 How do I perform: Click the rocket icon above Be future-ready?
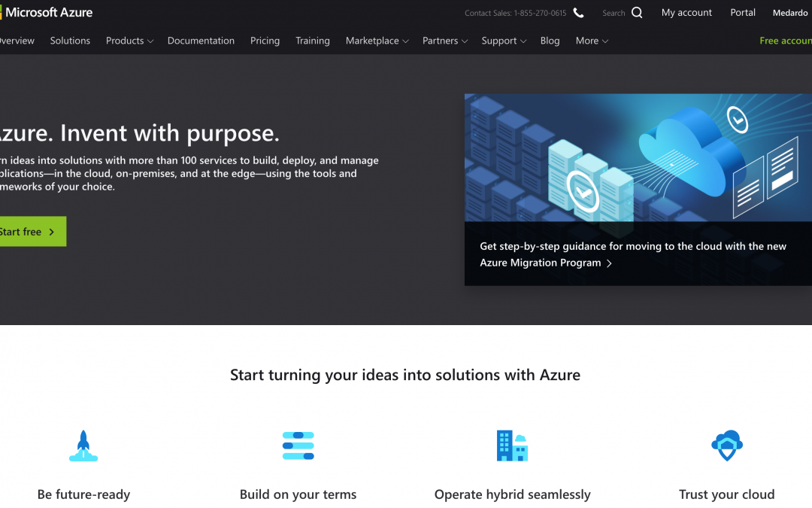point(83,446)
